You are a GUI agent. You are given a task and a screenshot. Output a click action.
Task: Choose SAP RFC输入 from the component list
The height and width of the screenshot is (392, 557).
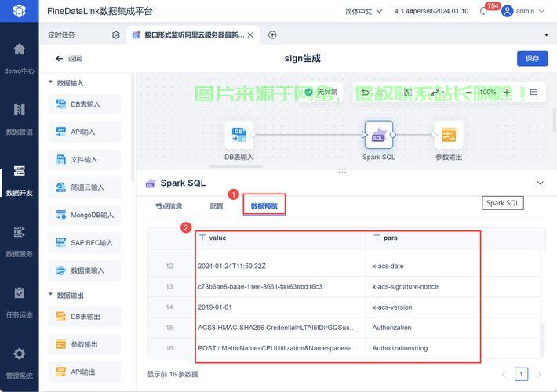85,242
